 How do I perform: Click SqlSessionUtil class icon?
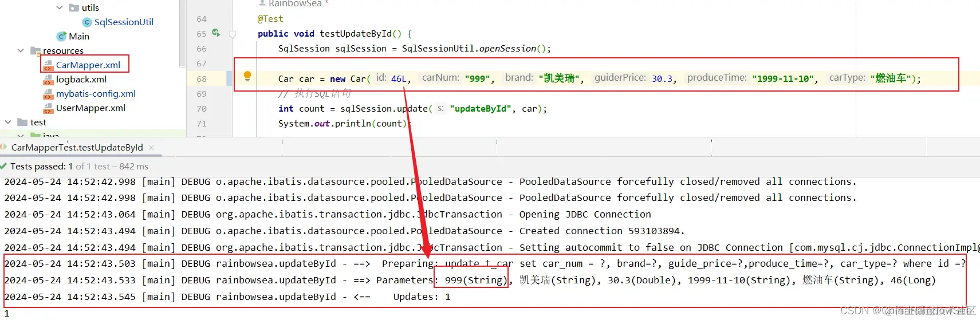[x=87, y=22]
